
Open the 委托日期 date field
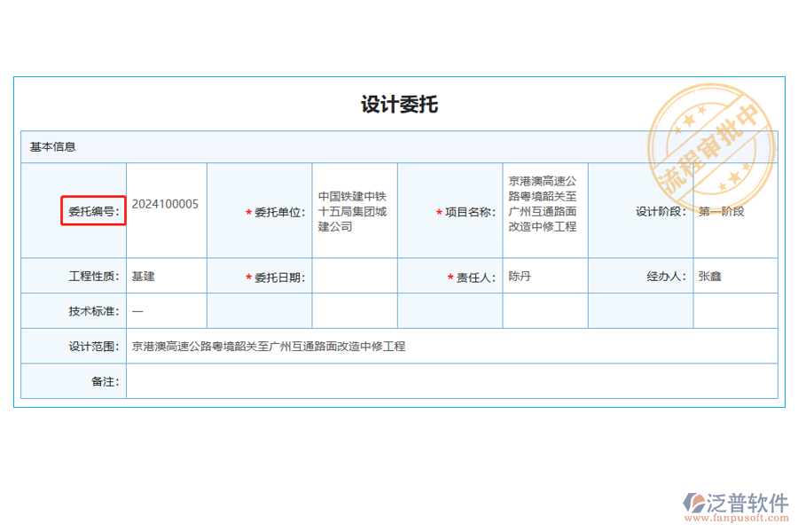tap(354, 276)
